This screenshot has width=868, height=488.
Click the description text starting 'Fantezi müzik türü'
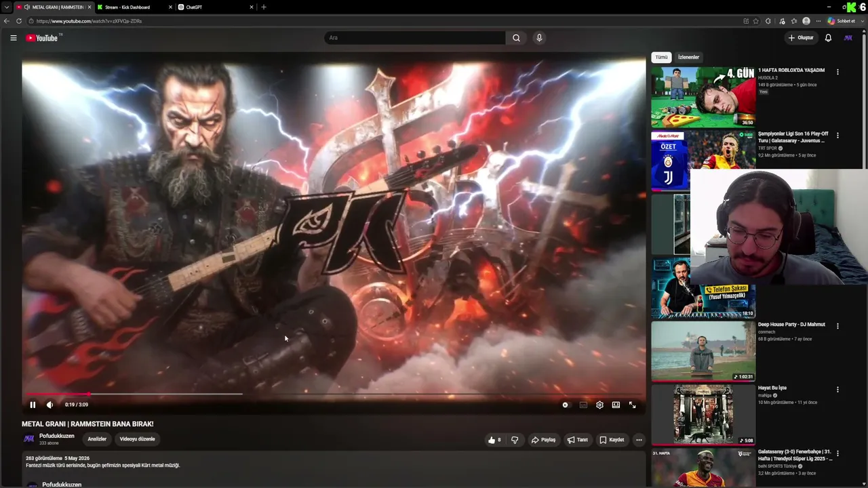coord(103,466)
